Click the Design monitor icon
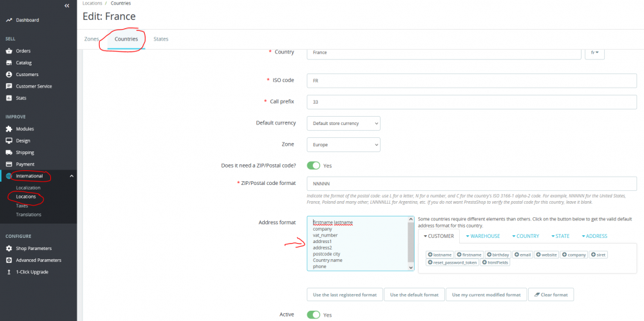Viewport: 644px width, 321px height. [x=8, y=141]
